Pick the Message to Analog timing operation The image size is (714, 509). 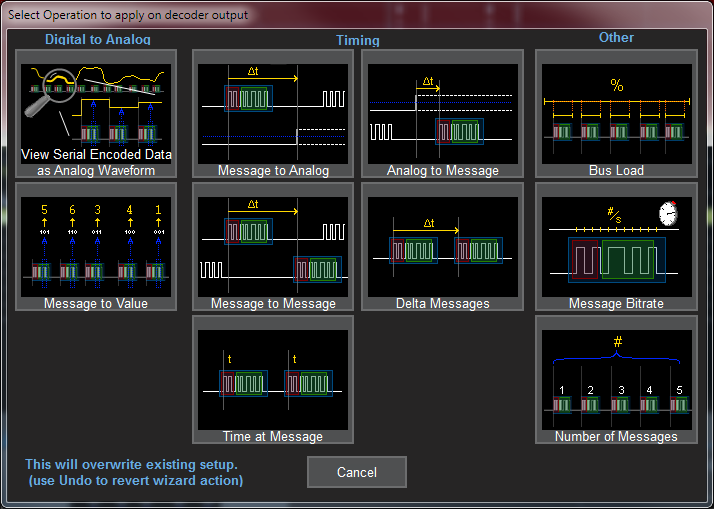273,113
